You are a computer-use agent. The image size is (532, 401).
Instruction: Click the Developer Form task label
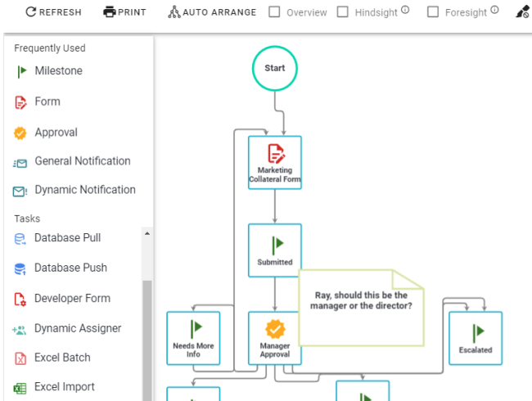(x=72, y=298)
